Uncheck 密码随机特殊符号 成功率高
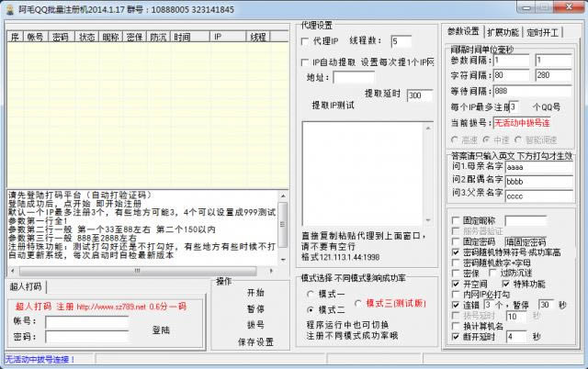Viewport: 588px width, 369px height. (x=456, y=252)
